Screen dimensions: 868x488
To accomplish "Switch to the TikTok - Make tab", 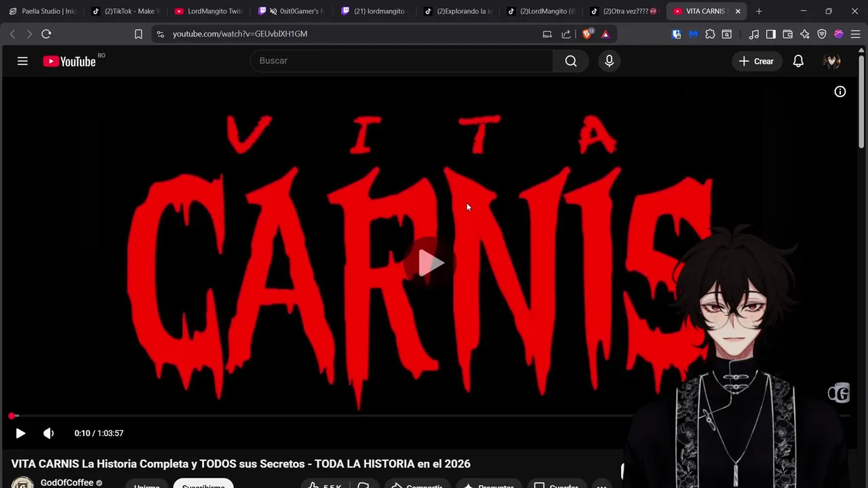I will 126,12.
